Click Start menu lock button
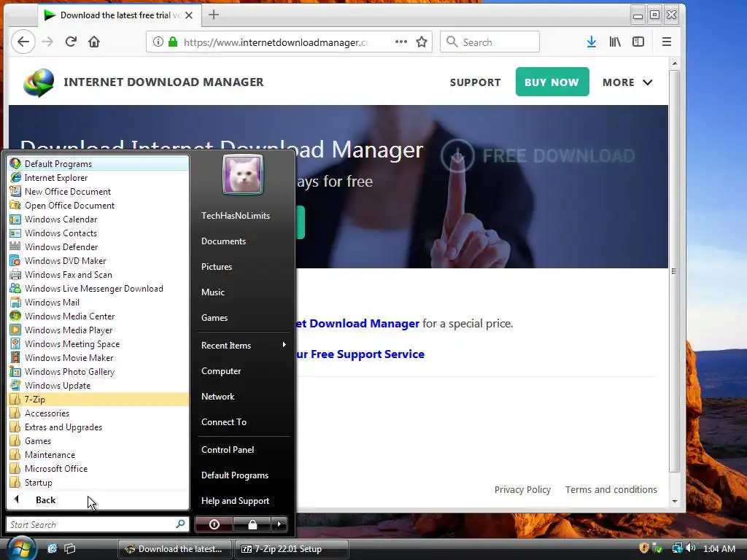The height and width of the screenshot is (560, 747). click(x=252, y=524)
